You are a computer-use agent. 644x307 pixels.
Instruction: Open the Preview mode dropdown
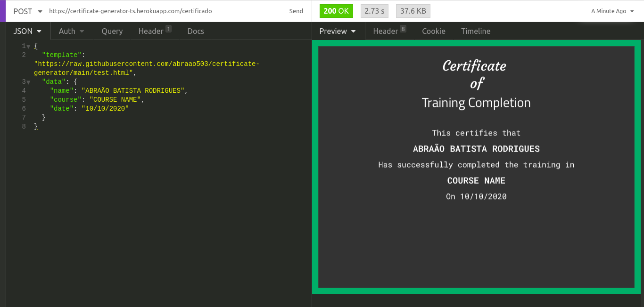click(x=338, y=31)
